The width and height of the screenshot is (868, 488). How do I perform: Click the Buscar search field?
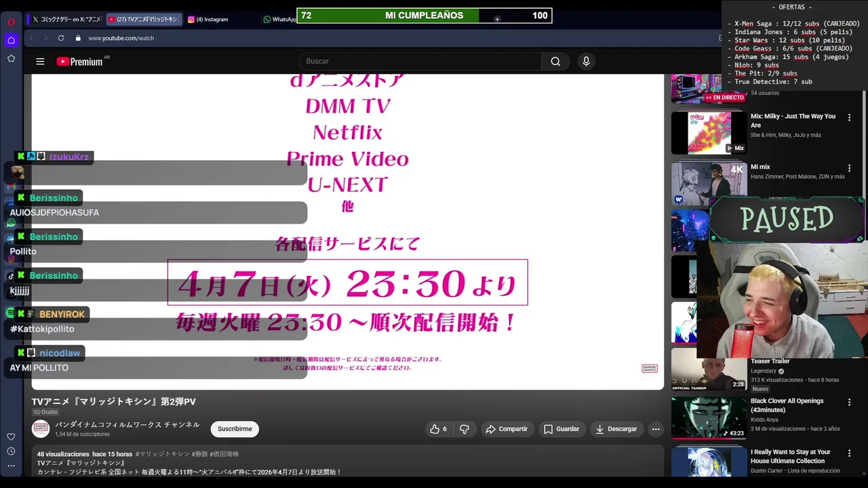[x=420, y=62]
